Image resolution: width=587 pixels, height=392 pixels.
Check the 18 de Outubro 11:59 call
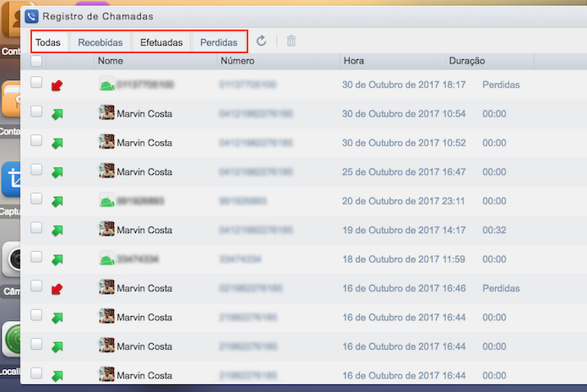click(36, 257)
